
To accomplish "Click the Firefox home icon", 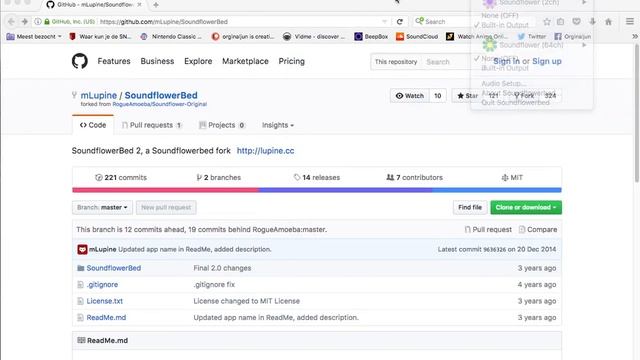I will point(608,22).
